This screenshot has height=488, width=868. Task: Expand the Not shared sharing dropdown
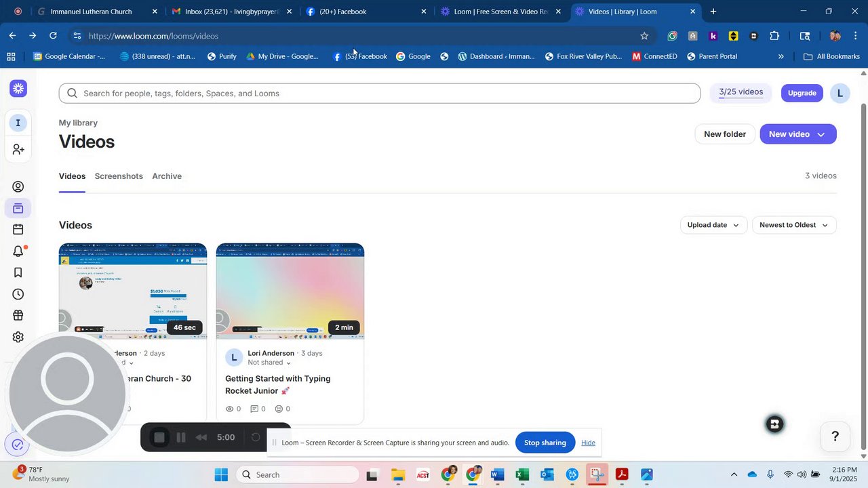click(269, 363)
